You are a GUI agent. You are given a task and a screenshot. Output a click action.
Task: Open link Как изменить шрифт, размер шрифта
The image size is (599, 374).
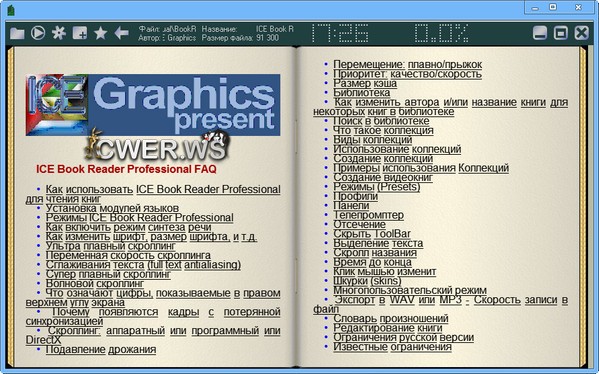pyautogui.click(x=151, y=236)
